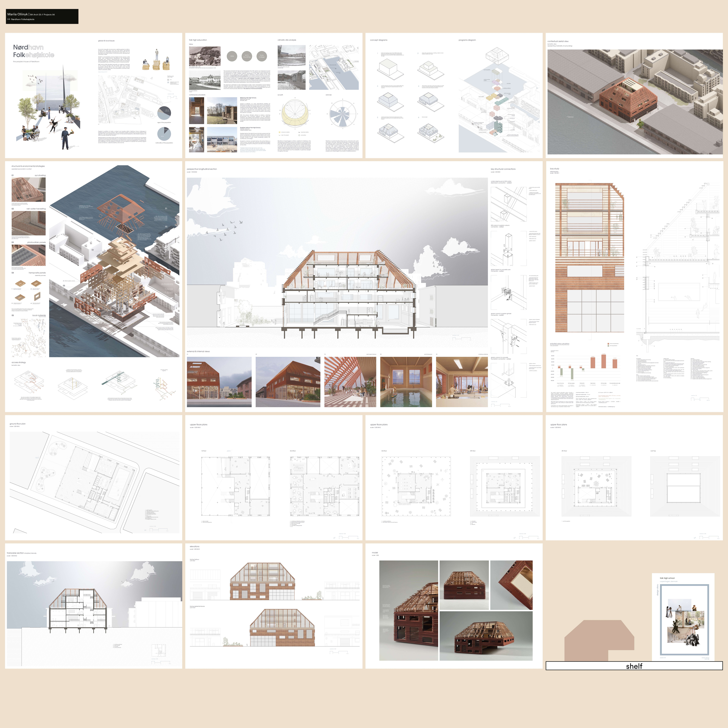Click the 'external & internal views' heading
Image resolution: width=728 pixels, height=728 pixels.
coord(198,352)
